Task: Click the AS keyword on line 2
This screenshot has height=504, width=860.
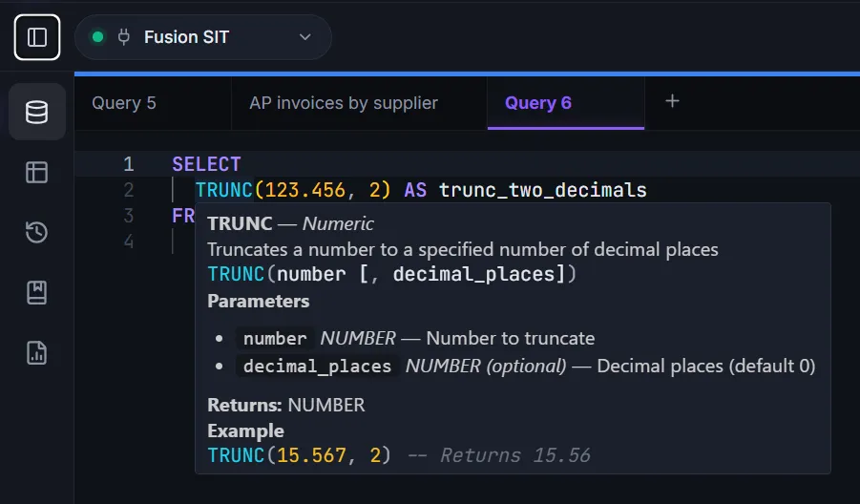Action: click(415, 190)
